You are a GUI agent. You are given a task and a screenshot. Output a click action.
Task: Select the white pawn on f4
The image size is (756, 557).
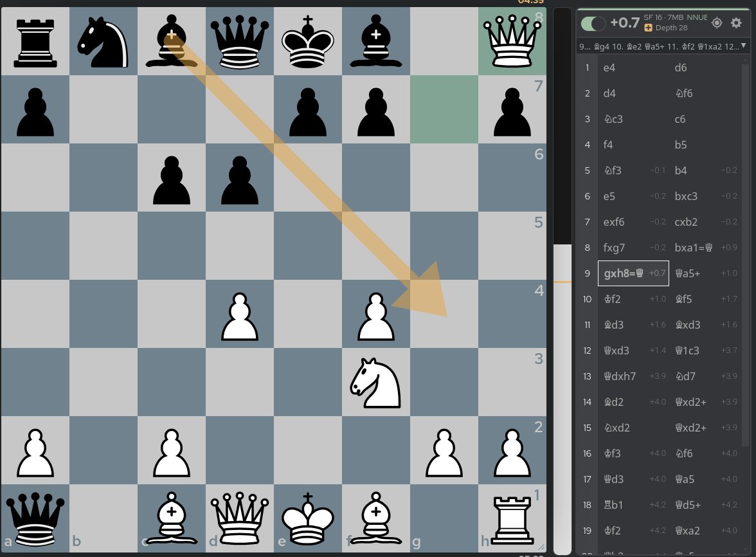point(375,317)
